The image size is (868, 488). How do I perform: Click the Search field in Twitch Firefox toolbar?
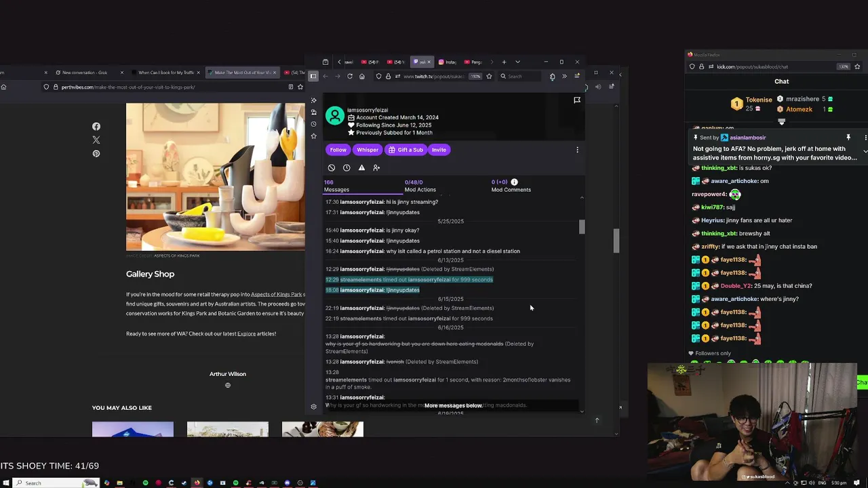click(521, 76)
